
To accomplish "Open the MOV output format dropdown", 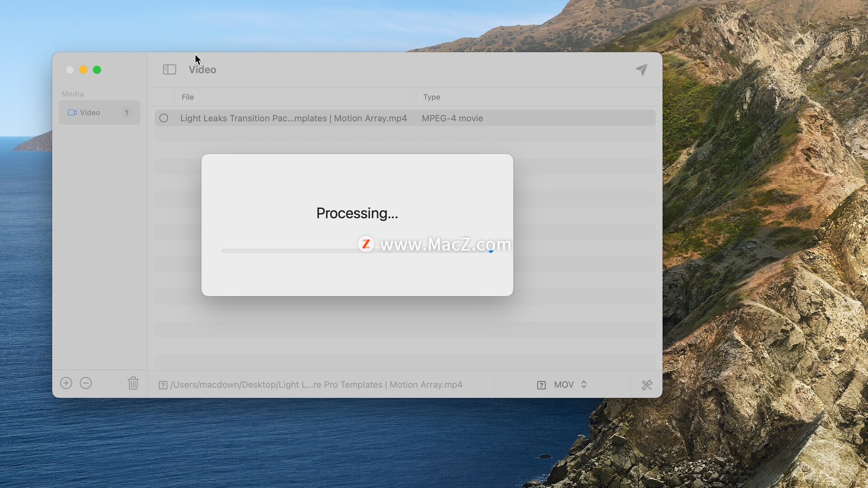I will [570, 385].
